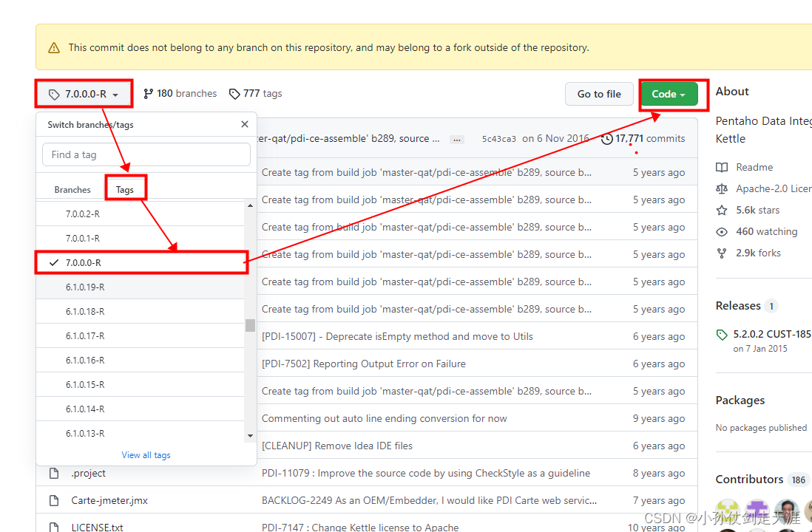Viewport: 812px width, 532px height.
Task: Select tag 7.0.0.1-R
Action: pyautogui.click(x=140, y=238)
